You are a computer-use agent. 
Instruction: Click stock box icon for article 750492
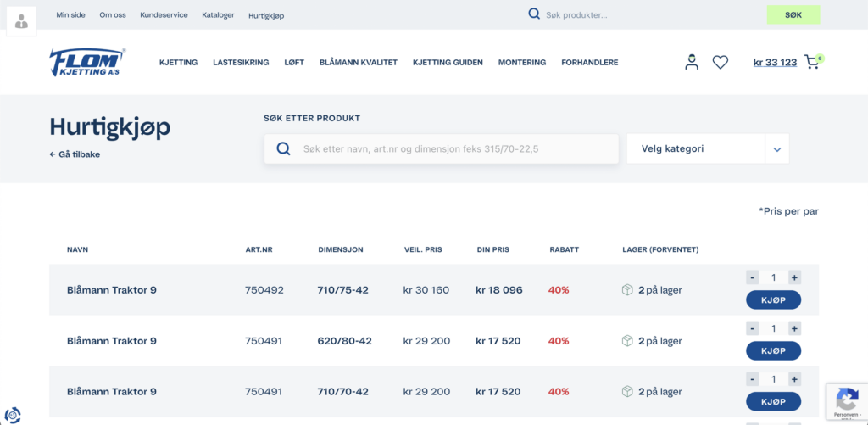(x=627, y=290)
